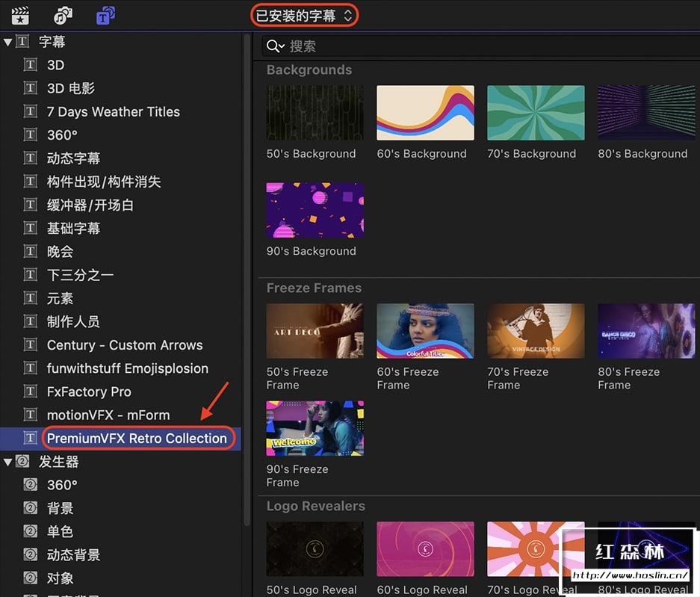The height and width of the screenshot is (597, 700).
Task: Select the 60's Logo Reveal thumbnail
Action: 425,548
